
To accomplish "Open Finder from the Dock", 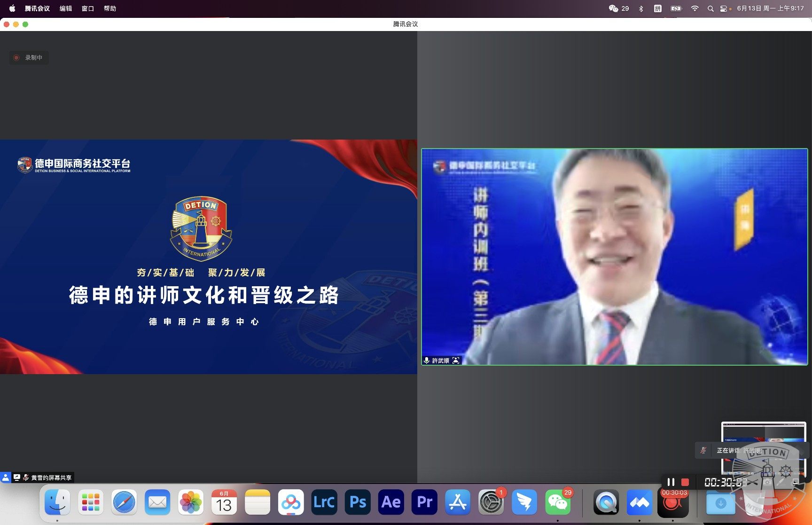I will click(x=57, y=502).
